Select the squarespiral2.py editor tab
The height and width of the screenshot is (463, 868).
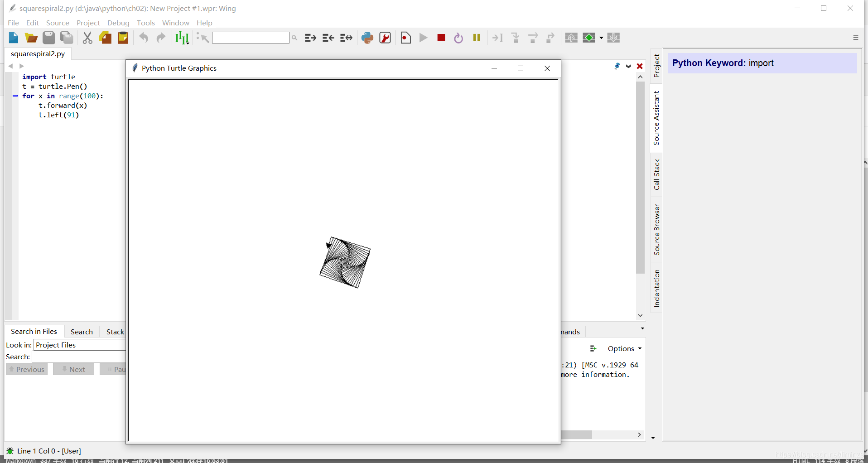[x=38, y=54]
